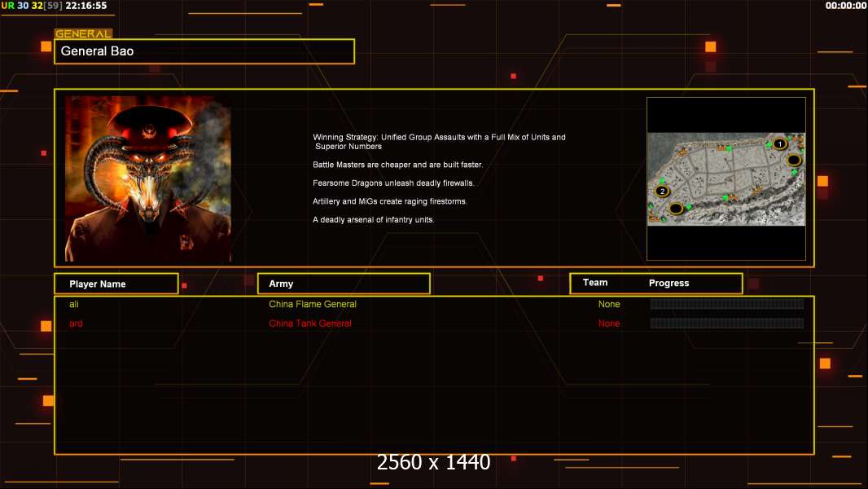Click the Artillery and MiGs firestorms line
The image size is (868, 489).
point(390,201)
